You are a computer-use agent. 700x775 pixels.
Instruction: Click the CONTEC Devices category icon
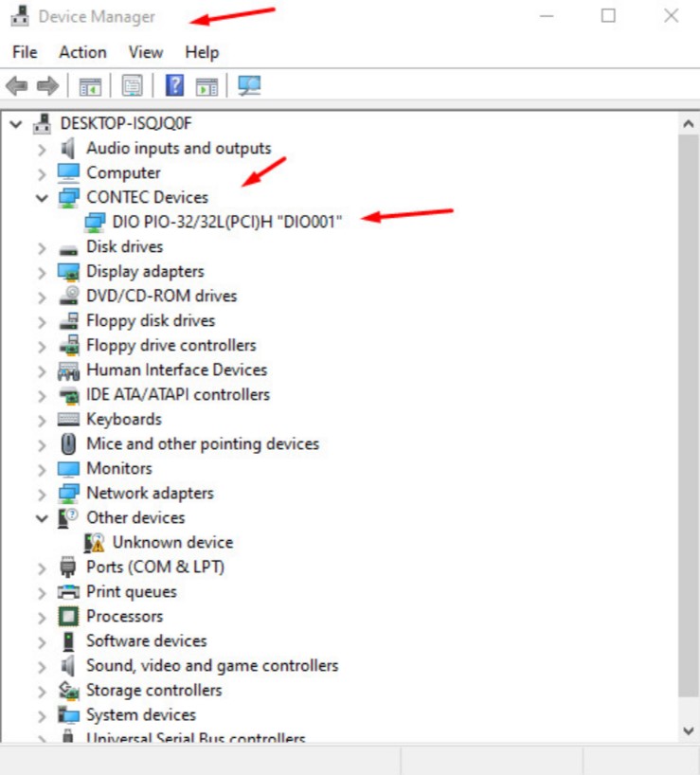[x=68, y=198]
